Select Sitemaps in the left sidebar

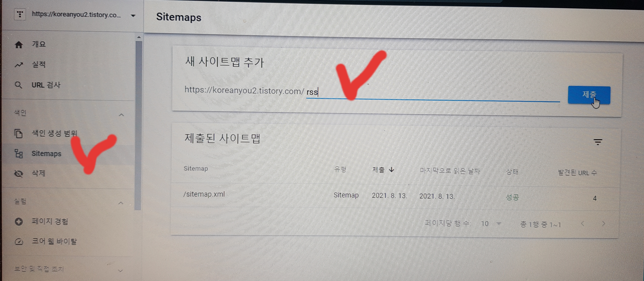pyautogui.click(x=46, y=154)
